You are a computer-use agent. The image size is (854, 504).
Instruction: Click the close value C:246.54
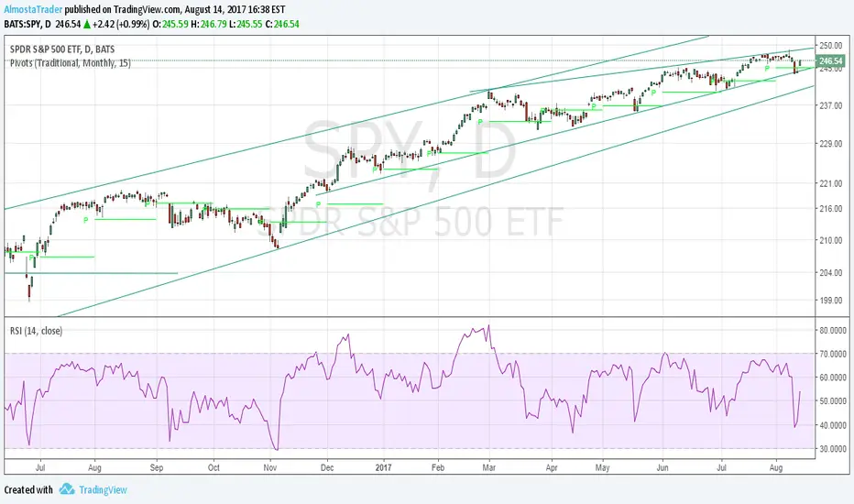pos(282,24)
